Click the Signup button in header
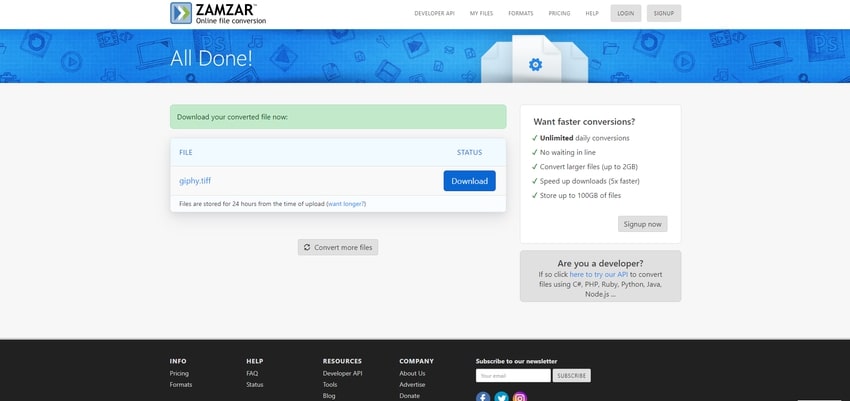This screenshot has height=401, width=850. 664,14
